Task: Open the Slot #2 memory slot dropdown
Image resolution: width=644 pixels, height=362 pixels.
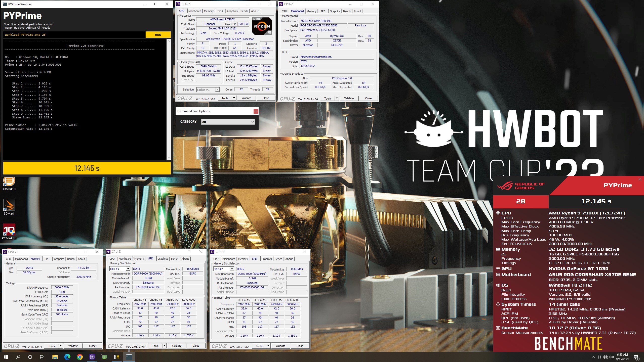Action: (223, 269)
